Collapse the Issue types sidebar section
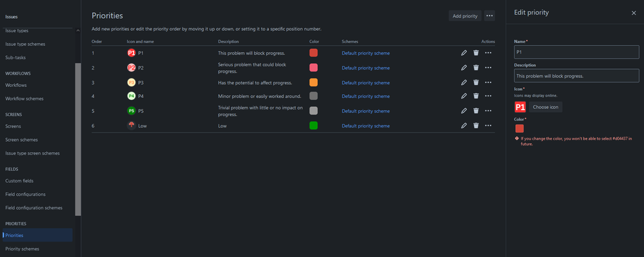Image resolution: width=644 pixels, height=257 pixels. click(78, 31)
